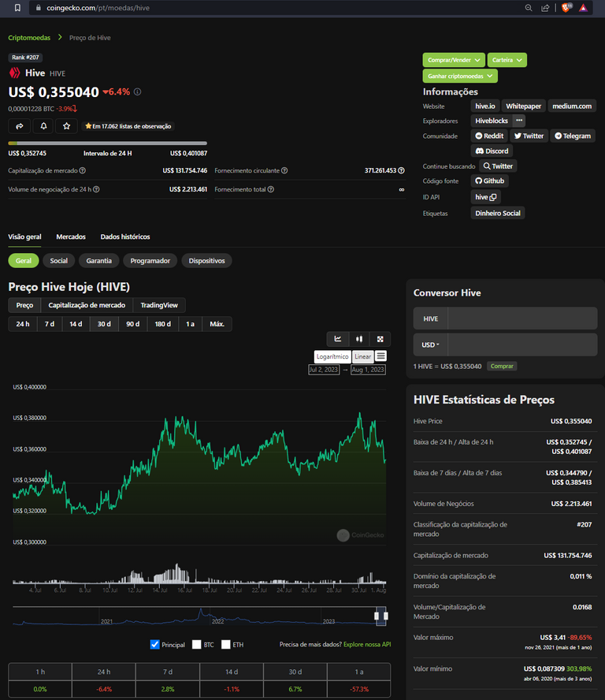Search Hive on Twitter under Continue buscando
The image size is (605, 700).
pos(498,166)
